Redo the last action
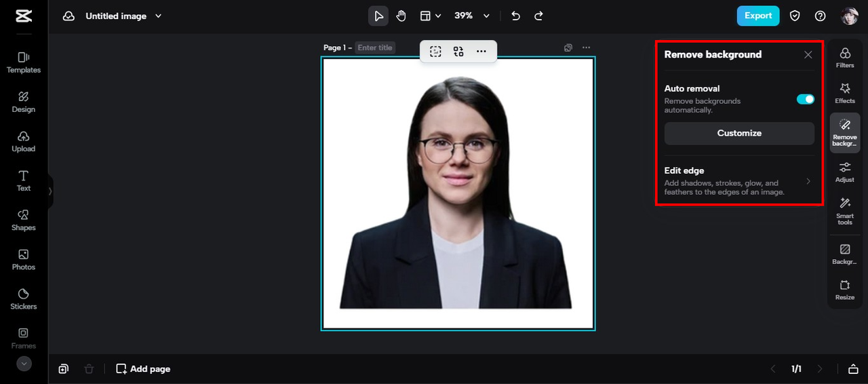The height and width of the screenshot is (384, 868). tap(538, 16)
